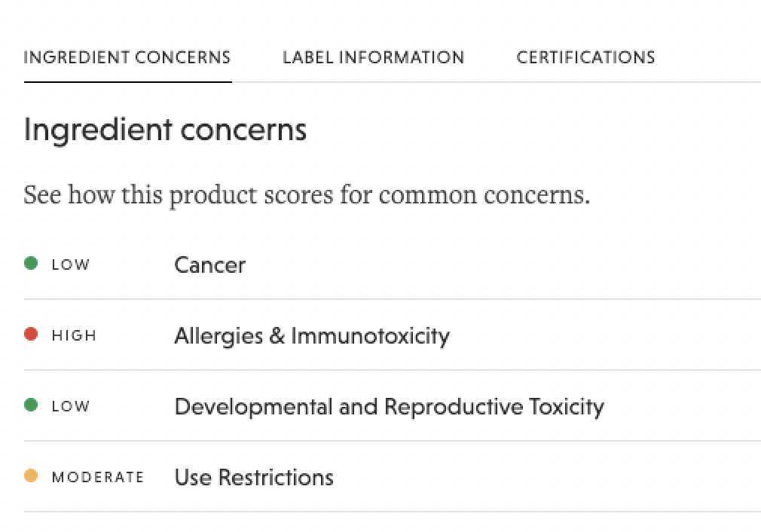
Task: Open the Cancer concern entry
Action: tap(209, 264)
